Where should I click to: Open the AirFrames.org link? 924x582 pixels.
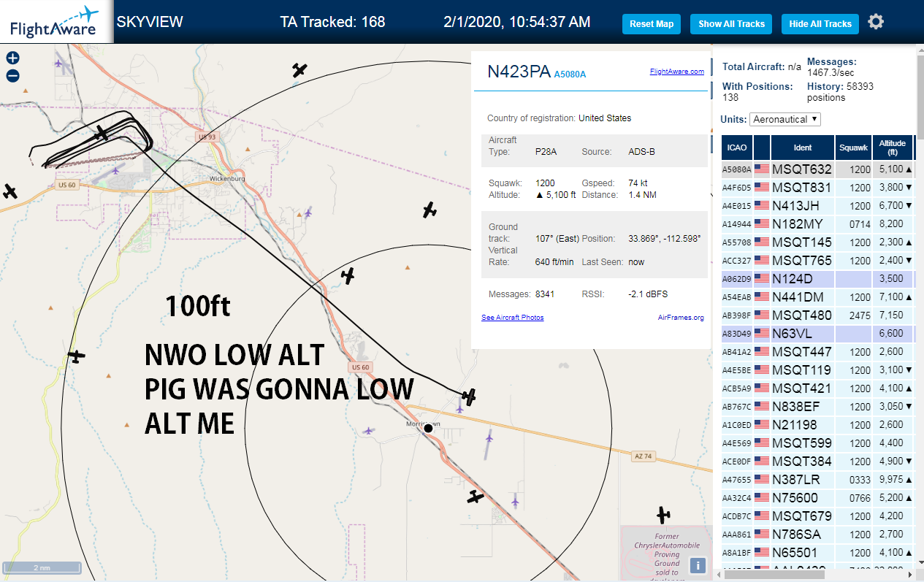tap(681, 318)
